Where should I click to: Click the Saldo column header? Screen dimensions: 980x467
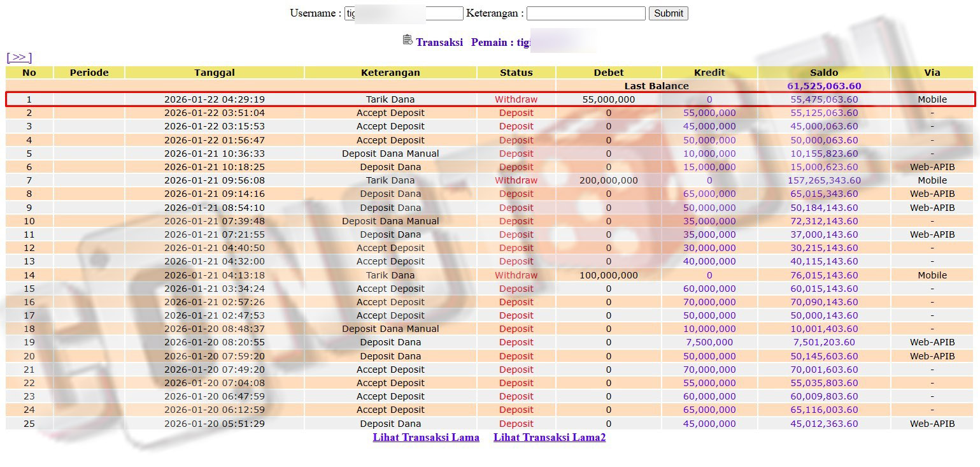[x=824, y=73]
